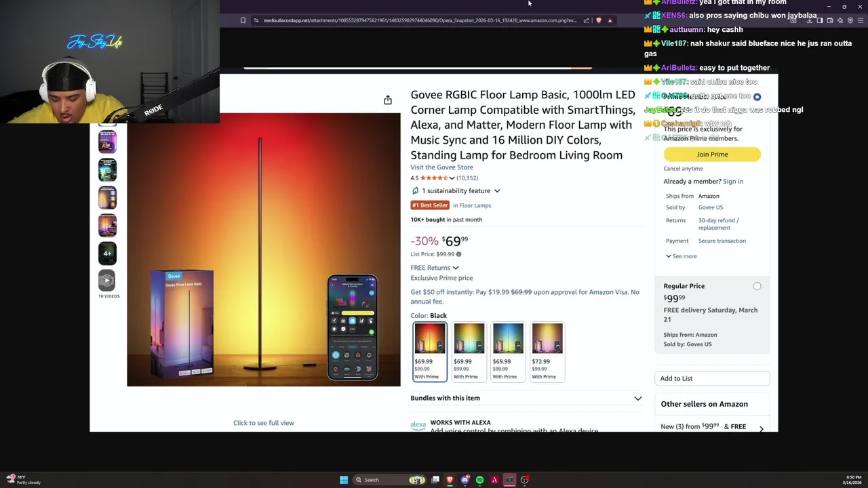Open the 10 Videos play thumbnail
The height and width of the screenshot is (488, 868).
click(x=107, y=280)
